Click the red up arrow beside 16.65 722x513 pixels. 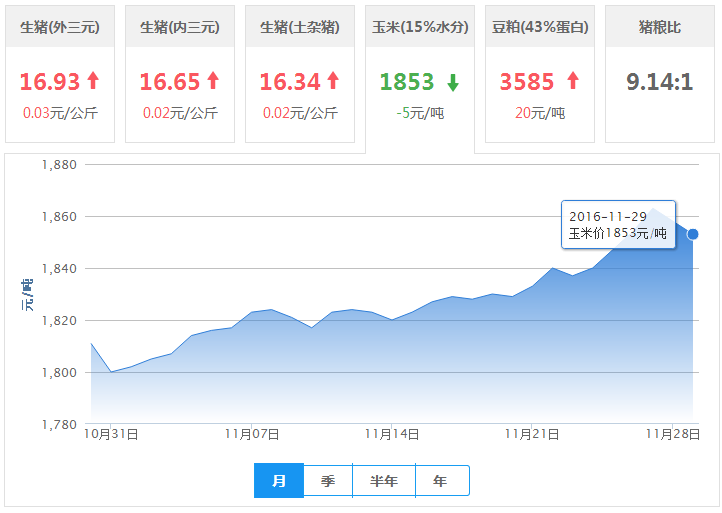[213, 80]
